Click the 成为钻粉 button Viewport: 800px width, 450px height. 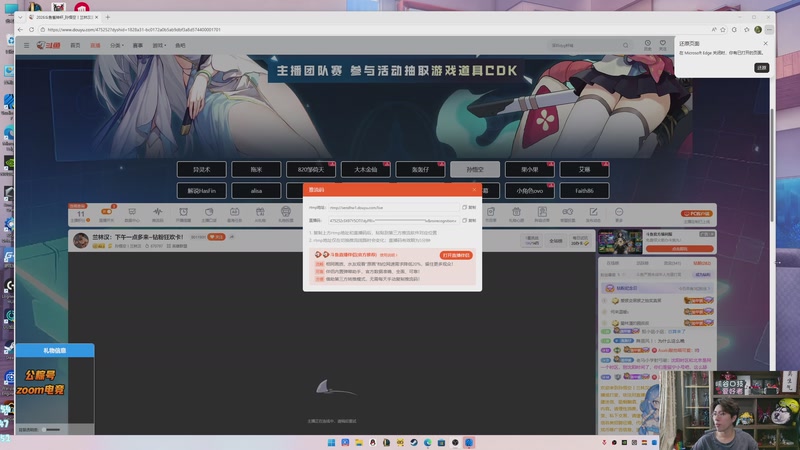703,275
